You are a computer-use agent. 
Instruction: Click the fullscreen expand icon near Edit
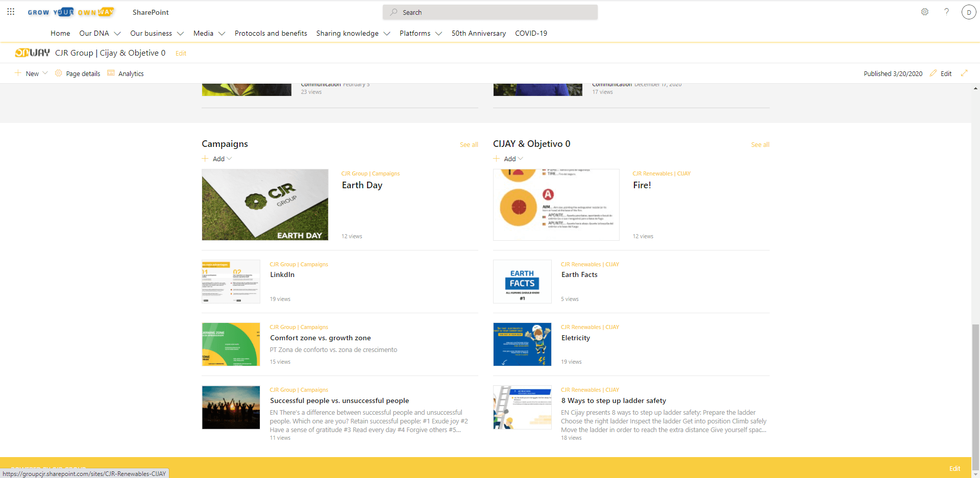[x=965, y=73]
